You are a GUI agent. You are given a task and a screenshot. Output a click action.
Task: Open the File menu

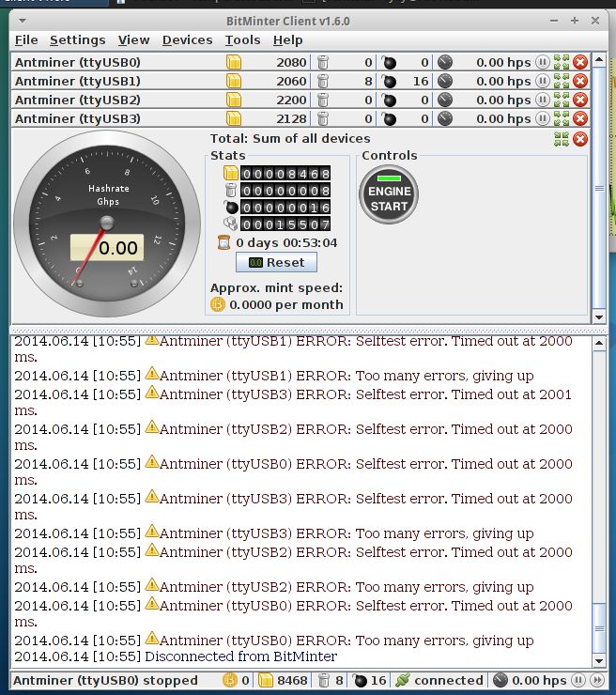[26, 39]
